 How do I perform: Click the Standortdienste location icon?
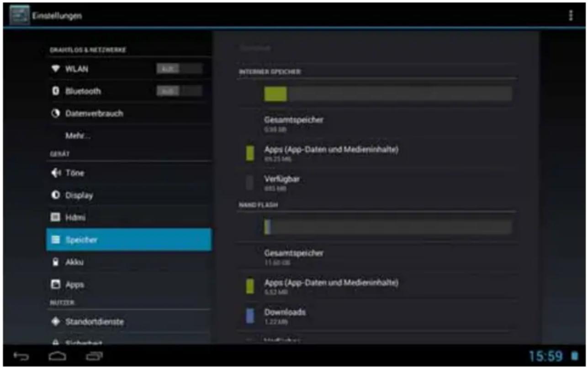(56, 322)
